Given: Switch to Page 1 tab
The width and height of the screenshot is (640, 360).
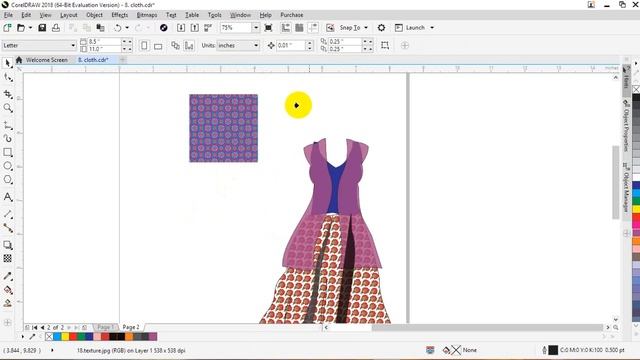Looking at the screenshot, I should [105, 327].
